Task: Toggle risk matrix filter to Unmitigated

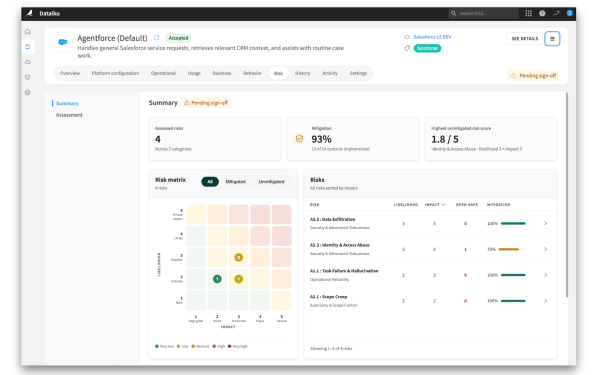Action: [x=271, y=182]
